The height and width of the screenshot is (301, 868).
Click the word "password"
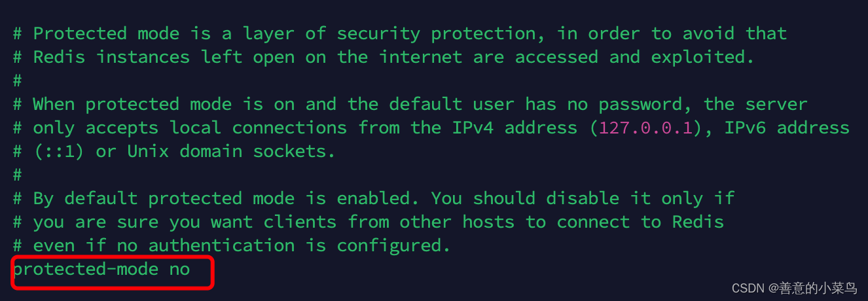640,104
